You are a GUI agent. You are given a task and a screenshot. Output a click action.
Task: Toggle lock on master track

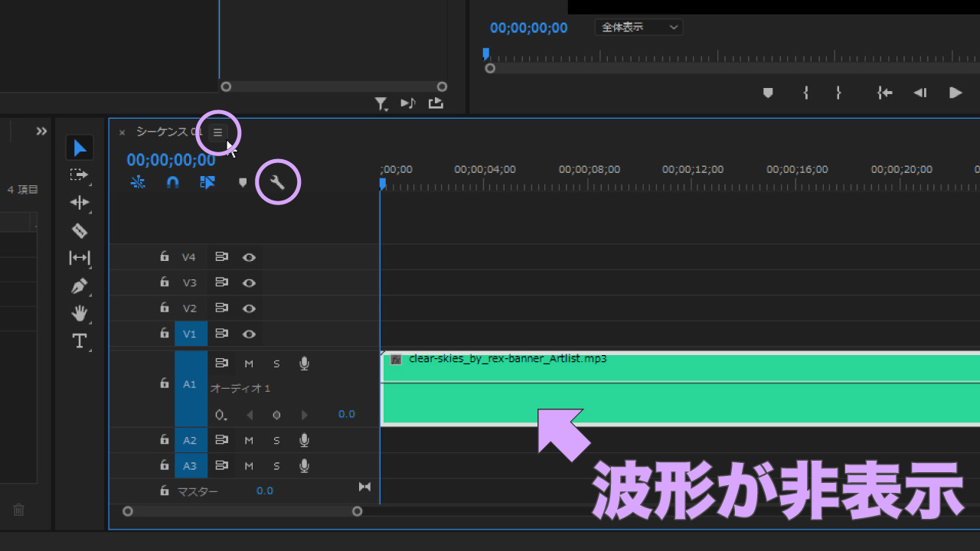tap(164, 491)
